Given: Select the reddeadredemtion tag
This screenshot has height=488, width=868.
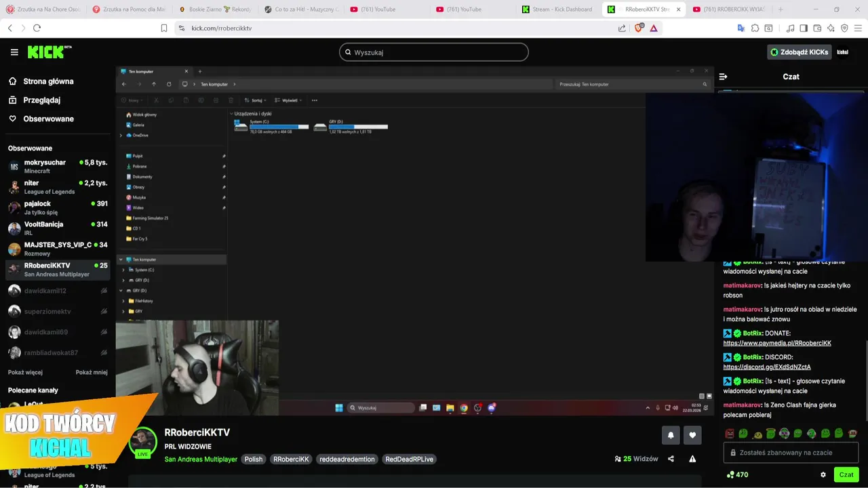Looking at the screenshot, I should 347,459.
